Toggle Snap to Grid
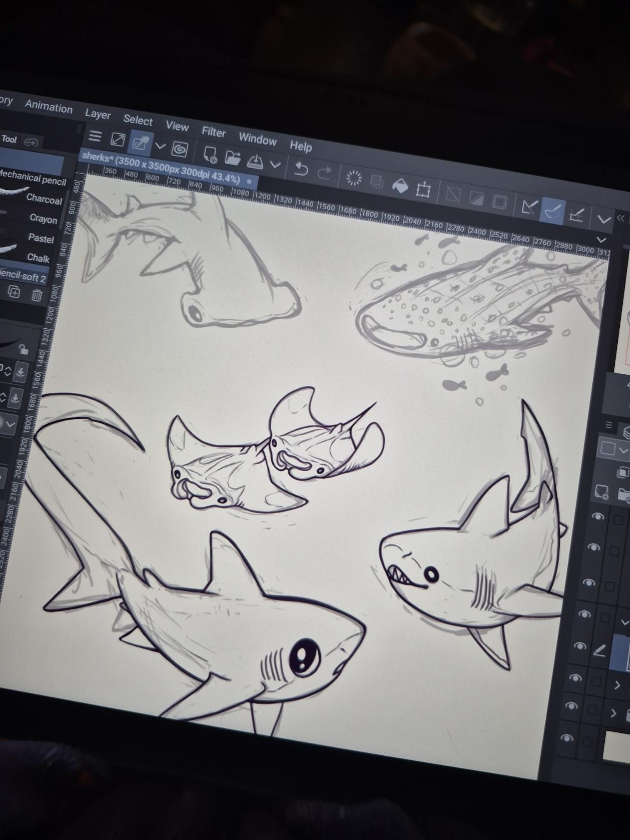This screenshot has height=840, width=630. [x=576, y=215]
